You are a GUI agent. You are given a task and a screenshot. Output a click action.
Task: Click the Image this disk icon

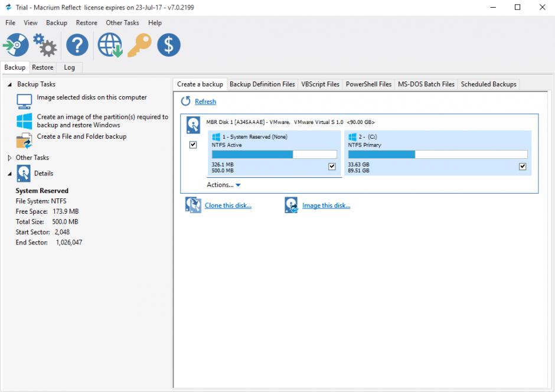[x=291, y=205]
